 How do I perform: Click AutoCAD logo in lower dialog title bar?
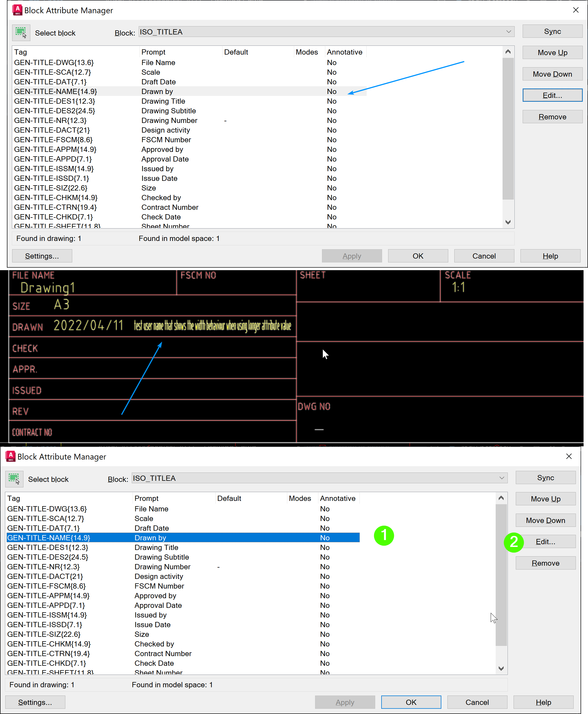click(10, 456)
